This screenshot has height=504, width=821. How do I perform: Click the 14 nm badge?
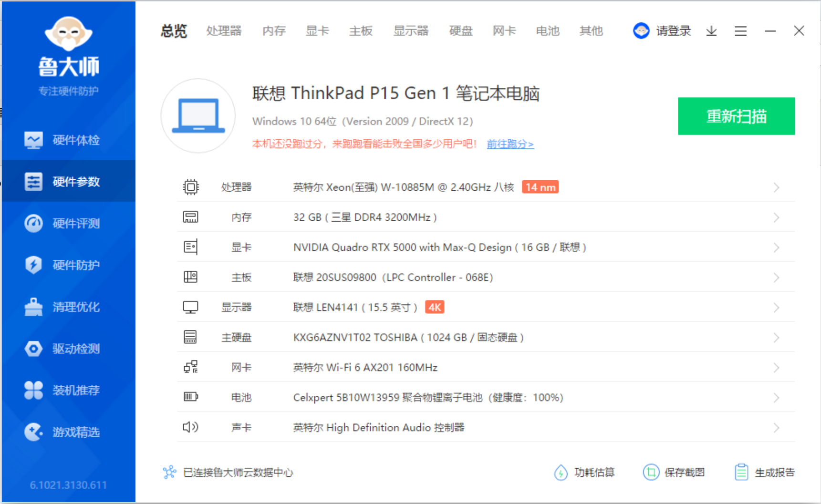click(540, 187)
